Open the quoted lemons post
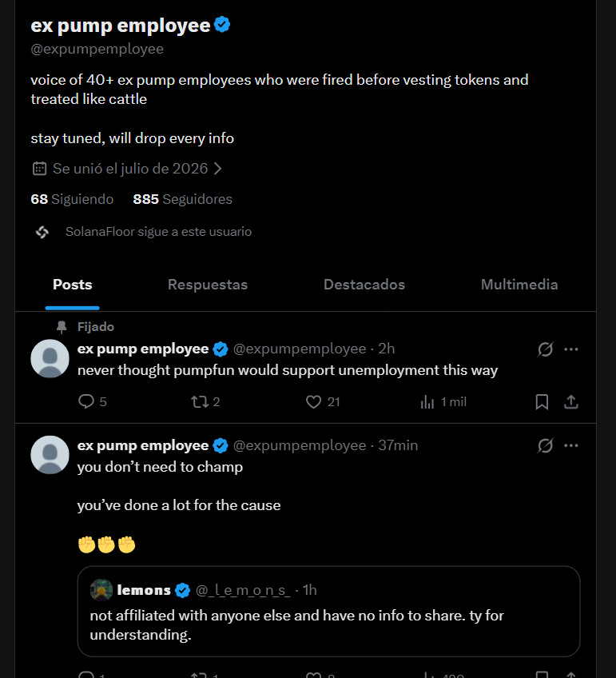 328,611
